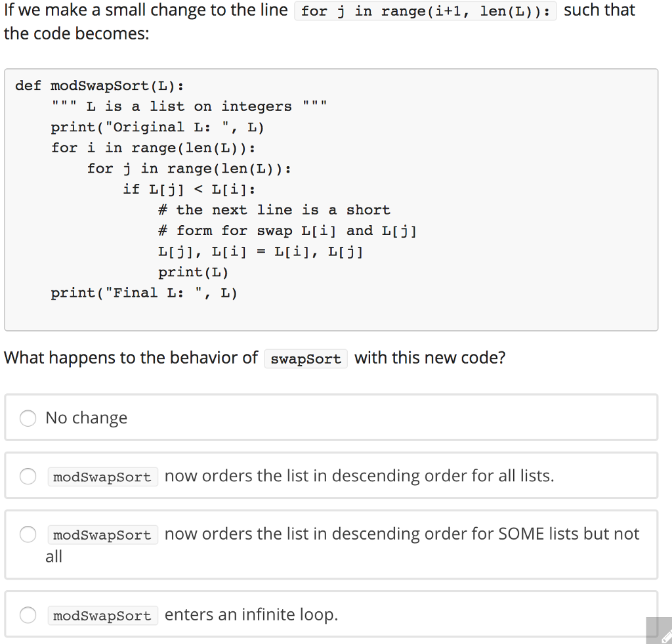This screenshot has height=644, width=672.
Task: Select the No change radio button
Action: pos(28,418)
